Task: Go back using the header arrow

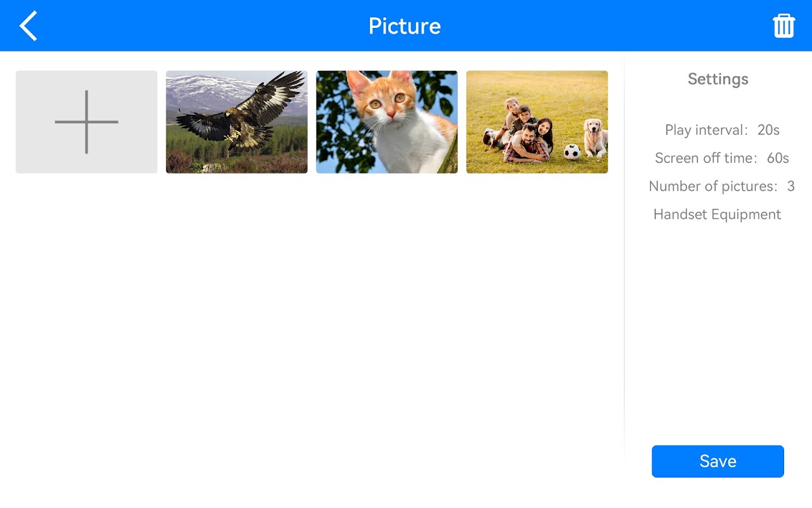Action: coord(29,26)
